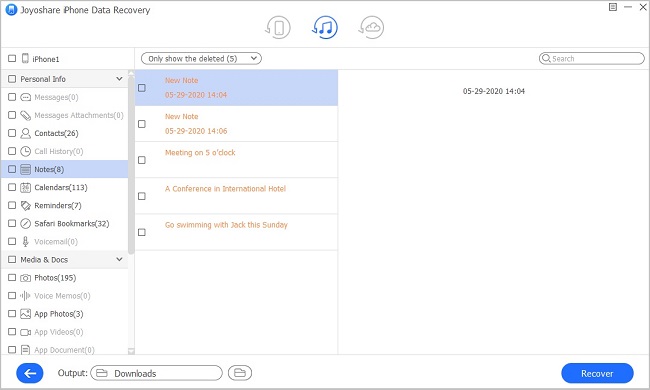Tick the Contacts(26) checkbox
This screenshot has width=650, height=390.
[x=12, y=133]
